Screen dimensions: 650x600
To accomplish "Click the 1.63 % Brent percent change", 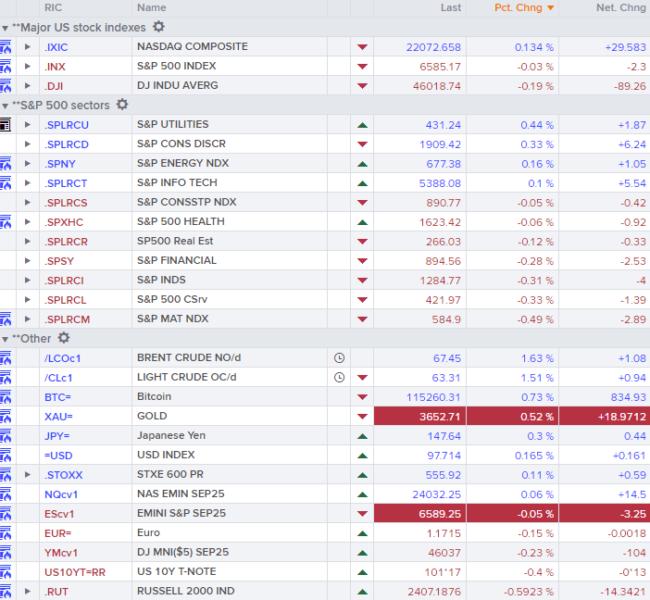I will point(537,358).
